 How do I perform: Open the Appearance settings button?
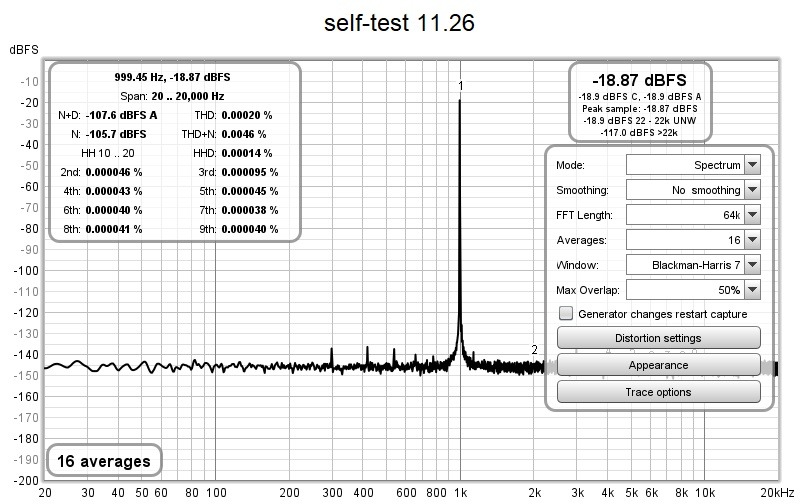pyautogui.click(x=658, y=365)
